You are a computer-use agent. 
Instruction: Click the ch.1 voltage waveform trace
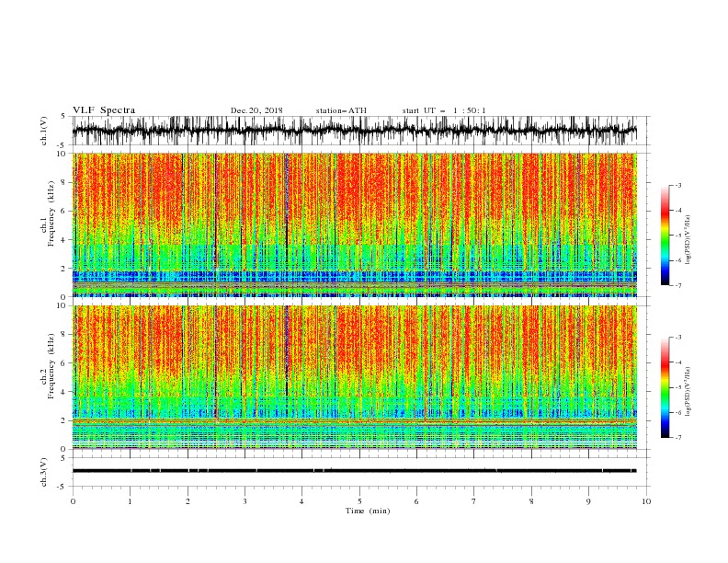[354, 131]
